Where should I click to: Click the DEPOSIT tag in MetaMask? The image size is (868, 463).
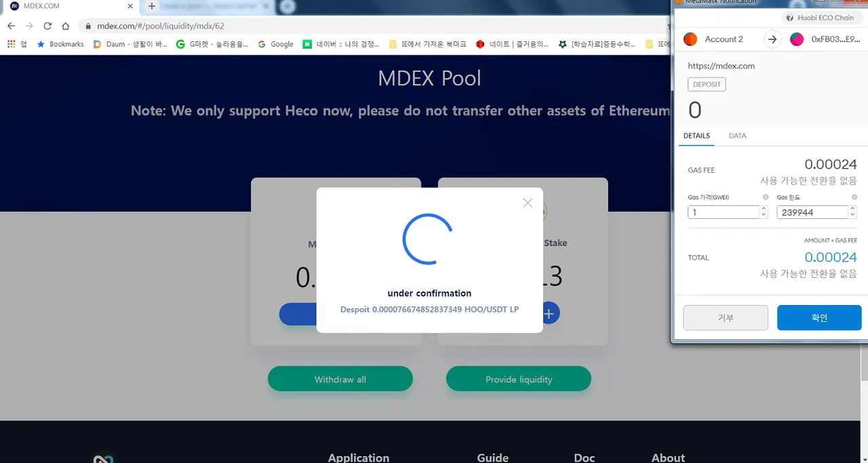[707, 85]
